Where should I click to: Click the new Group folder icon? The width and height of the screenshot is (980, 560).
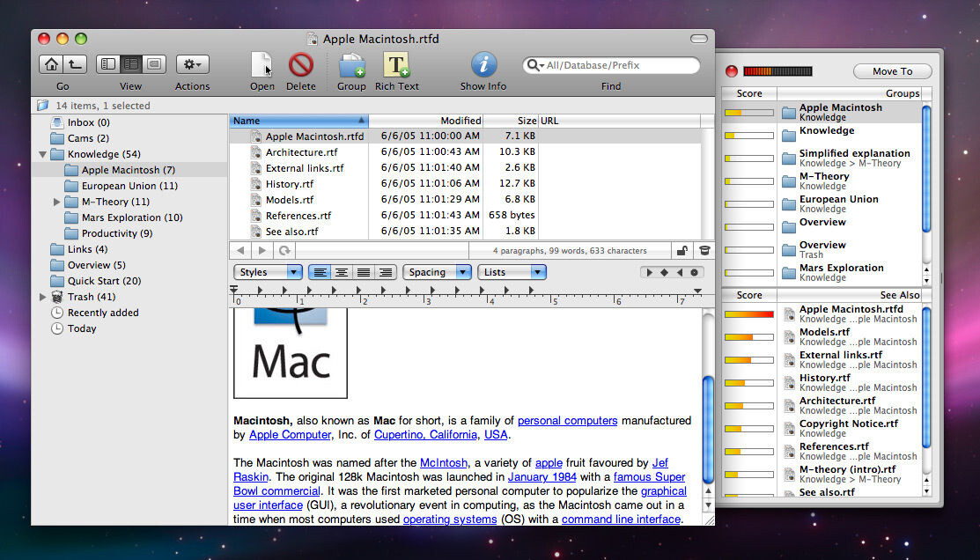351,65
